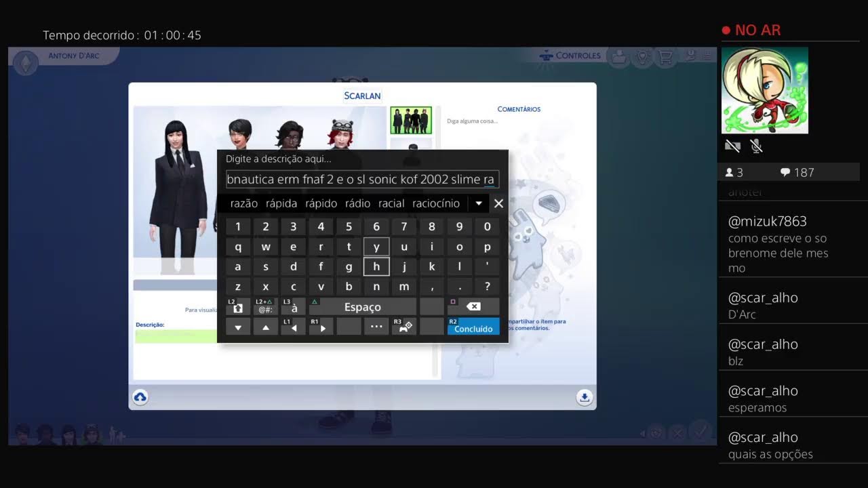This screenshot has height=488, width=868.
Task: Select the household group photo thumbnail
Action: point(411,120)
